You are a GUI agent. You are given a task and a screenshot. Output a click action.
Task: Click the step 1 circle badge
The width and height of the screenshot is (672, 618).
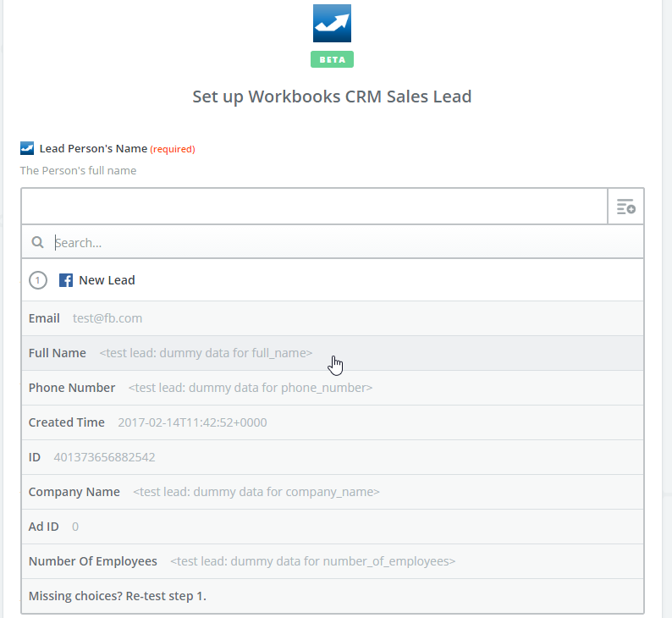(38, 280)
